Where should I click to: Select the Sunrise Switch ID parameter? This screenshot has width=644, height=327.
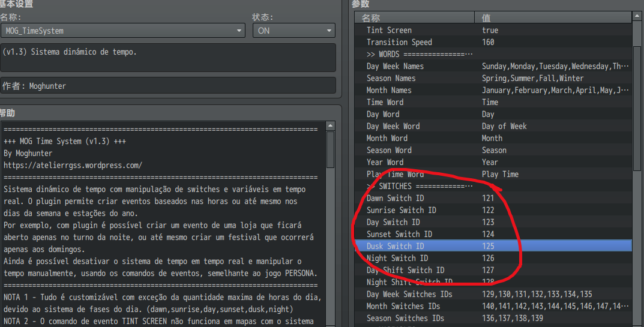pyautogui.click(x=493, y=210)
